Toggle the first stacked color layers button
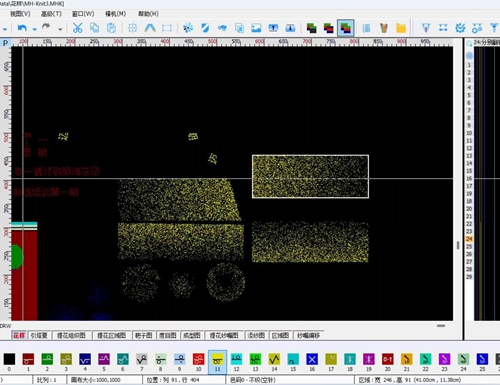 pyautogui.click(x=311, y=28)
